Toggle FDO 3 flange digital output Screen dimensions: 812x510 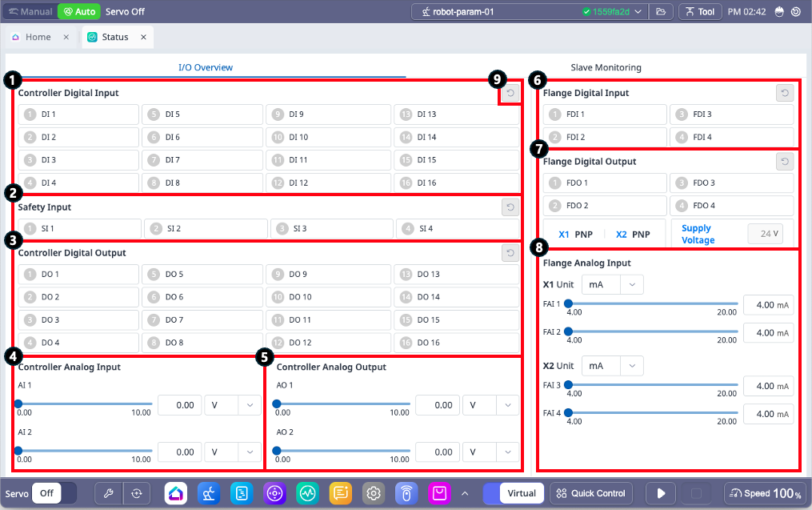click(x=731, y=183)
